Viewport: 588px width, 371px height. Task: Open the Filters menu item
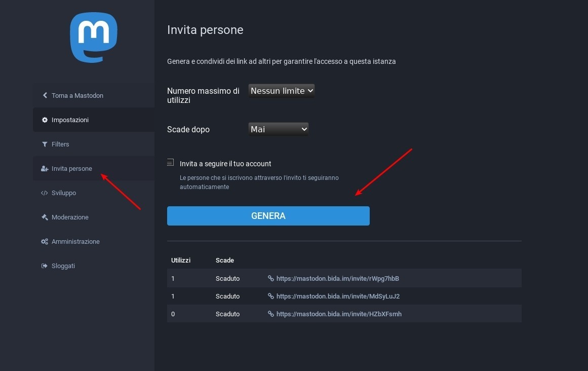point(60,144)
